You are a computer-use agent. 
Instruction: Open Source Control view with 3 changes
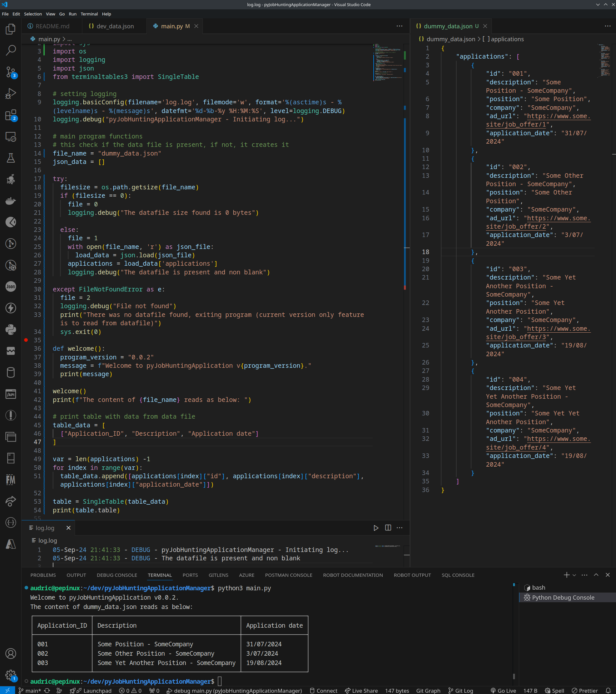11,72
